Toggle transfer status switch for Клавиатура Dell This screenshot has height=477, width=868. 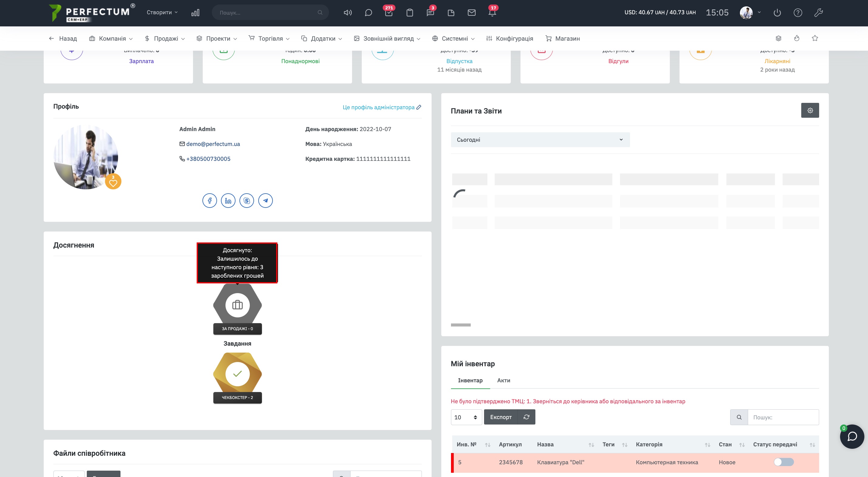[x=784, y=462]
